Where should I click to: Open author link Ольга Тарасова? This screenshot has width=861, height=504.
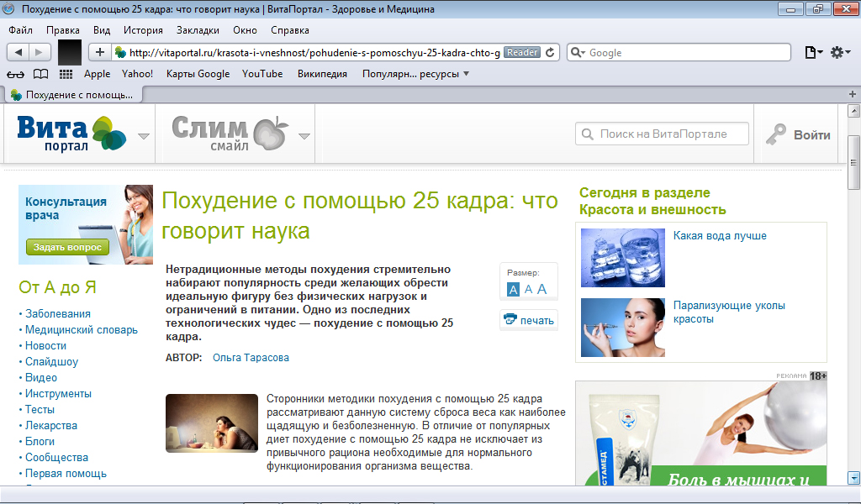coord(251,358)
